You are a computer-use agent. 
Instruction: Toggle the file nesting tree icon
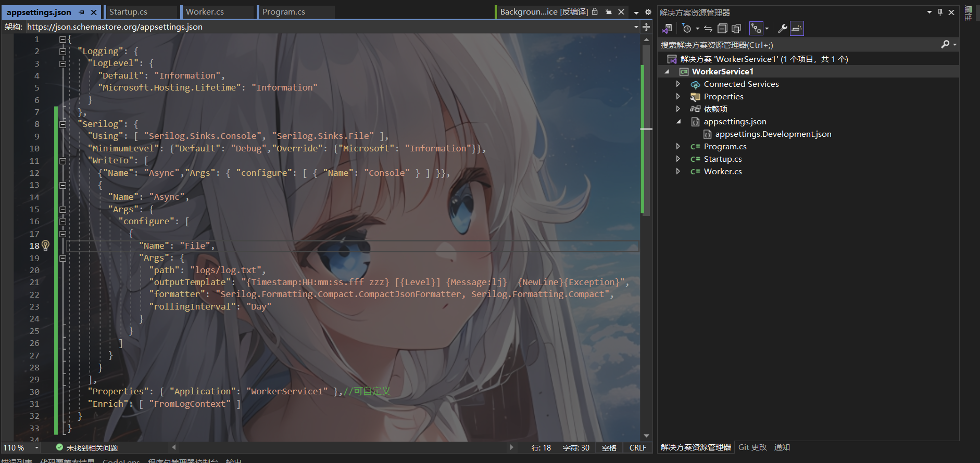(x=756, y=29)
